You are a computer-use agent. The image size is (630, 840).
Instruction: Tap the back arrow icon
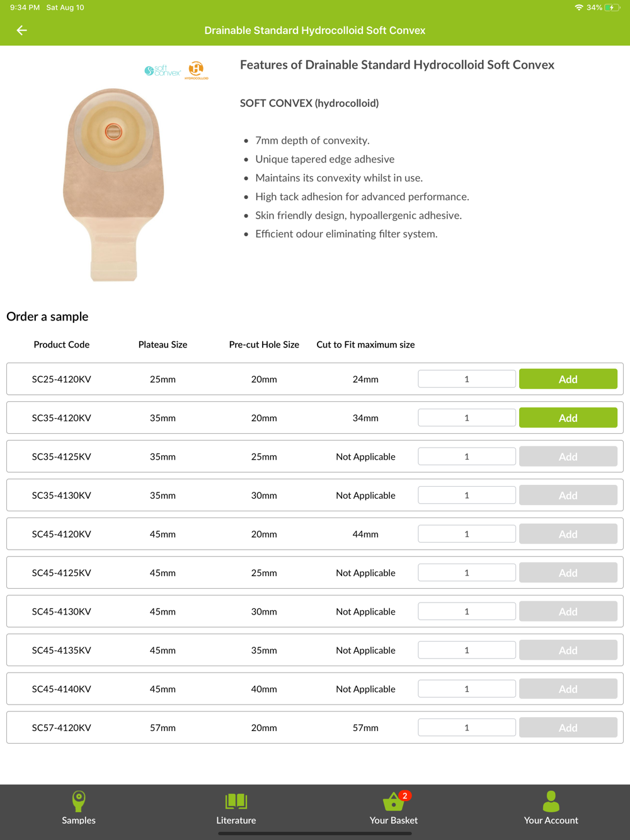tap(22, 30)
